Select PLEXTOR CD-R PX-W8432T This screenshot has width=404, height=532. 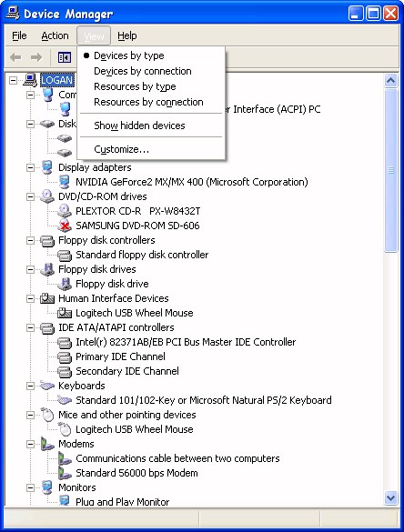click(137, 211)
